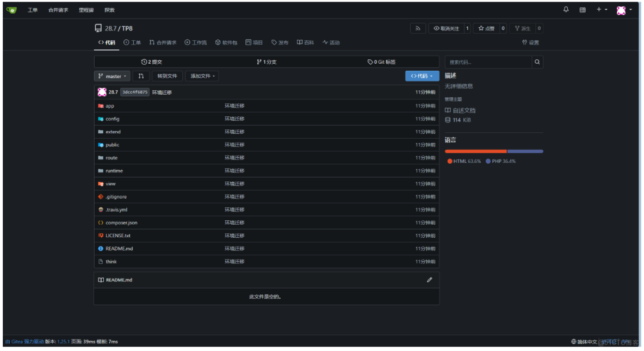Image resolution: width=644 pixels, height=351 pixels.
Task: Open the notifications bell icon
Action: pos(565,9)
